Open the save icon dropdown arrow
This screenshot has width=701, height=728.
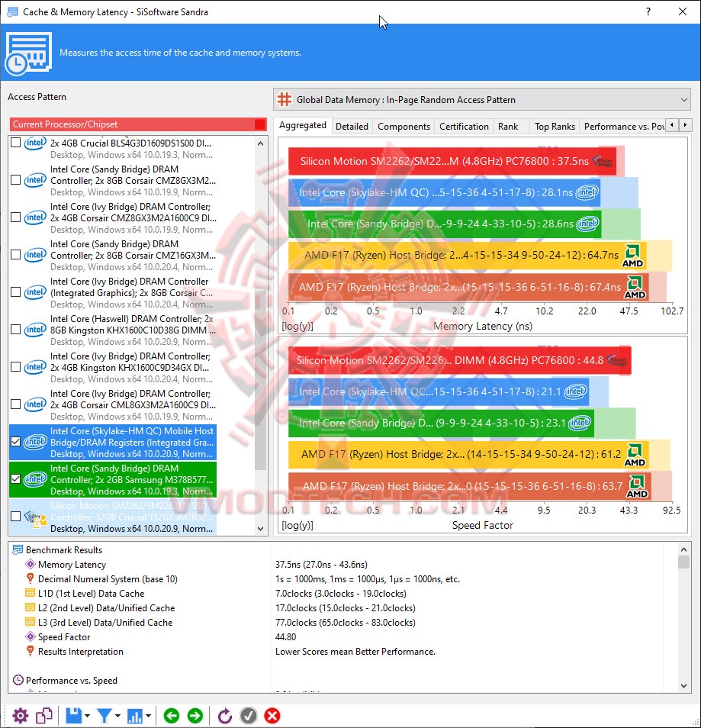click(x=87, y=716)
